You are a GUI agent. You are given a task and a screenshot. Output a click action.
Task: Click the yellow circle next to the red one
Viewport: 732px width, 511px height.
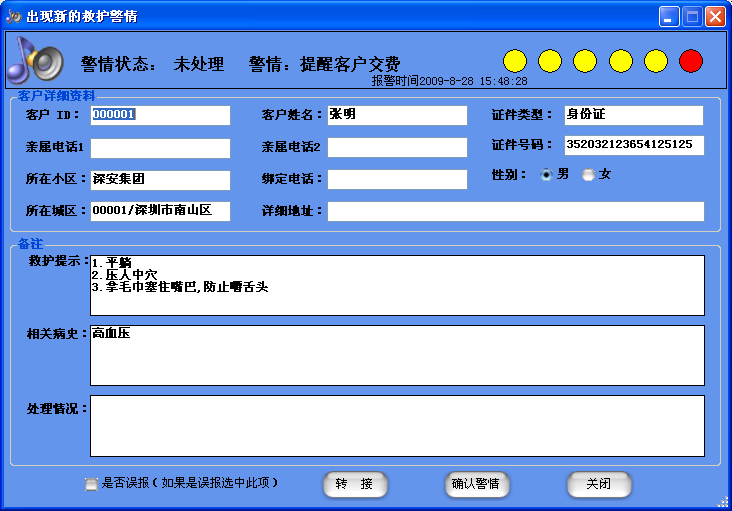(656, 61)
